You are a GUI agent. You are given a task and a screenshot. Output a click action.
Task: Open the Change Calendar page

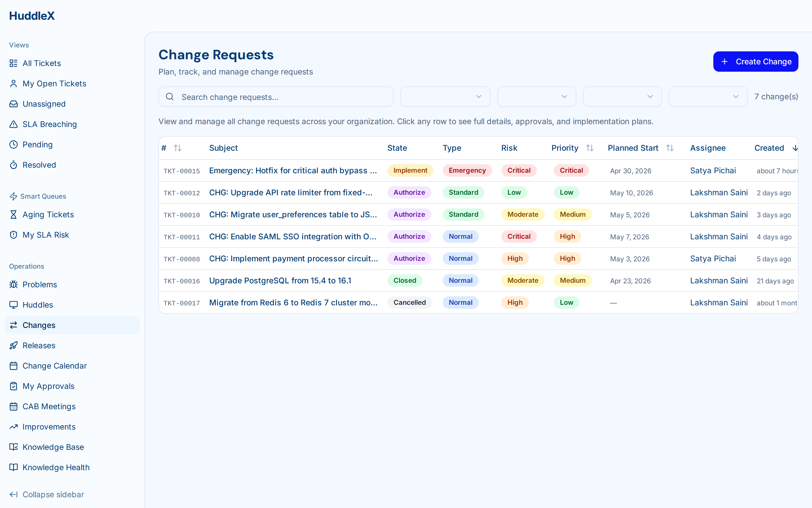(x=72, y=366)
